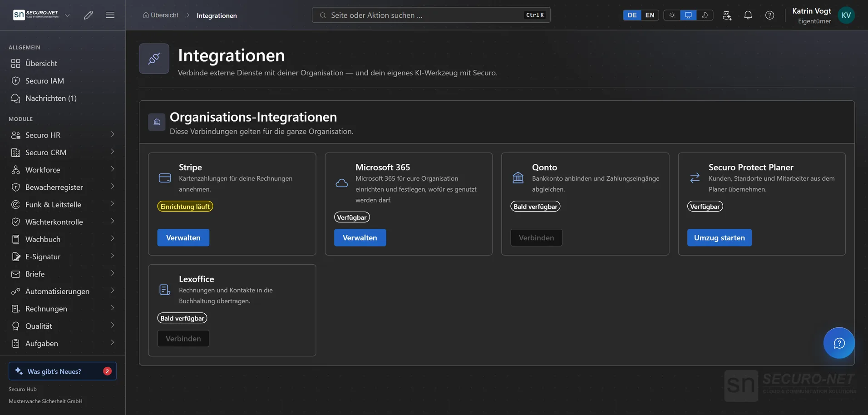
Task: Click the Securo Protect Planer transfer arrows icon
Action: tap(695, 178)
